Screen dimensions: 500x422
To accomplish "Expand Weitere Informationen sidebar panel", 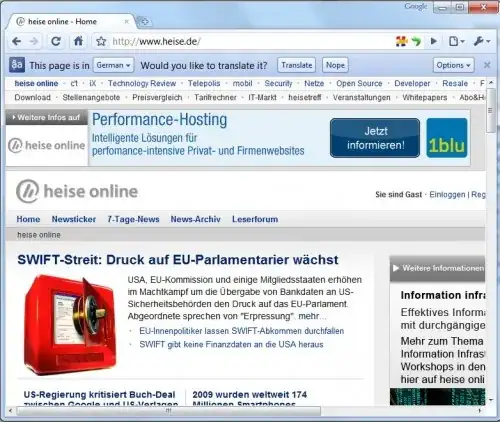I will coord(437,268).
